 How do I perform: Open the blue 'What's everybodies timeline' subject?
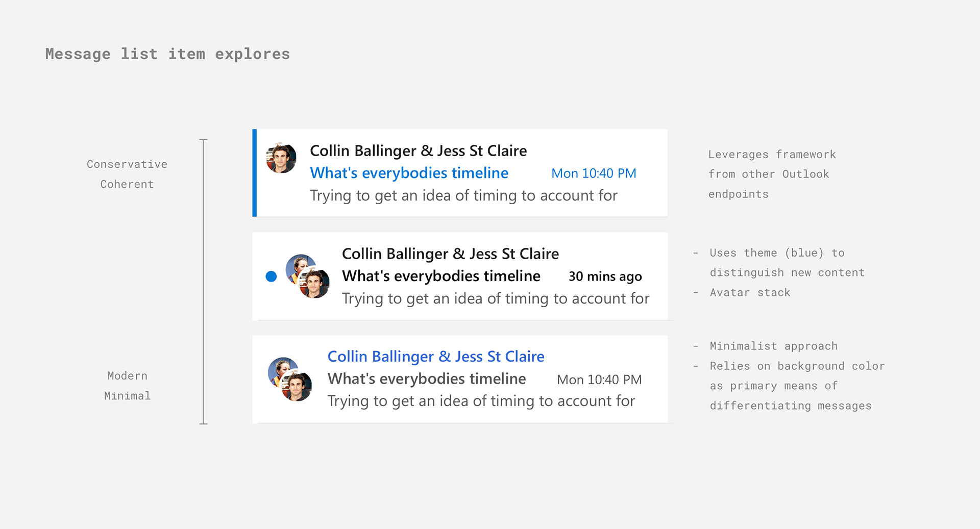(x=409, y=173)
